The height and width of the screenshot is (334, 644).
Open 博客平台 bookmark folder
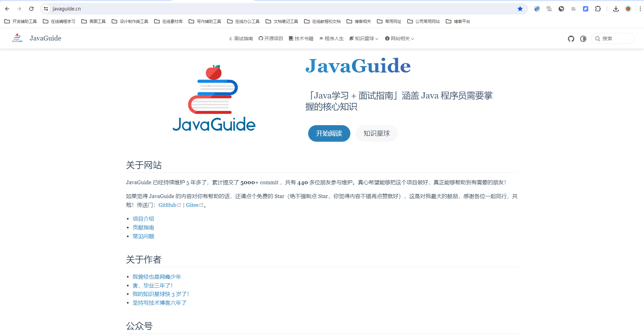point(458,21)
